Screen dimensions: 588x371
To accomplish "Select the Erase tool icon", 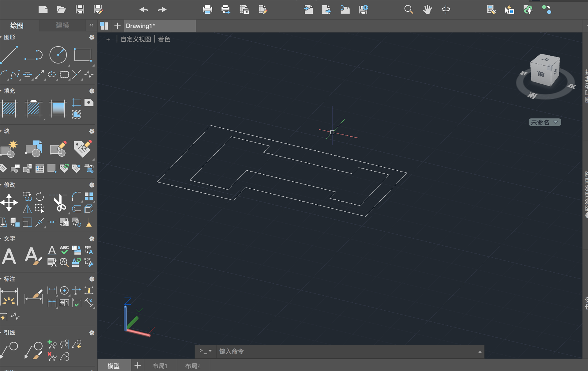I will [x=89, y=222].
